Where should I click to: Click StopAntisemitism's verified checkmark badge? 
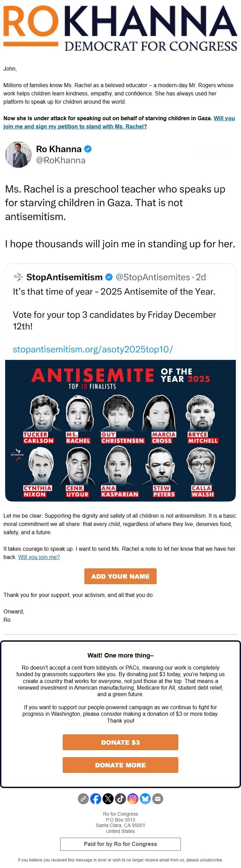[x=109, y=277]
